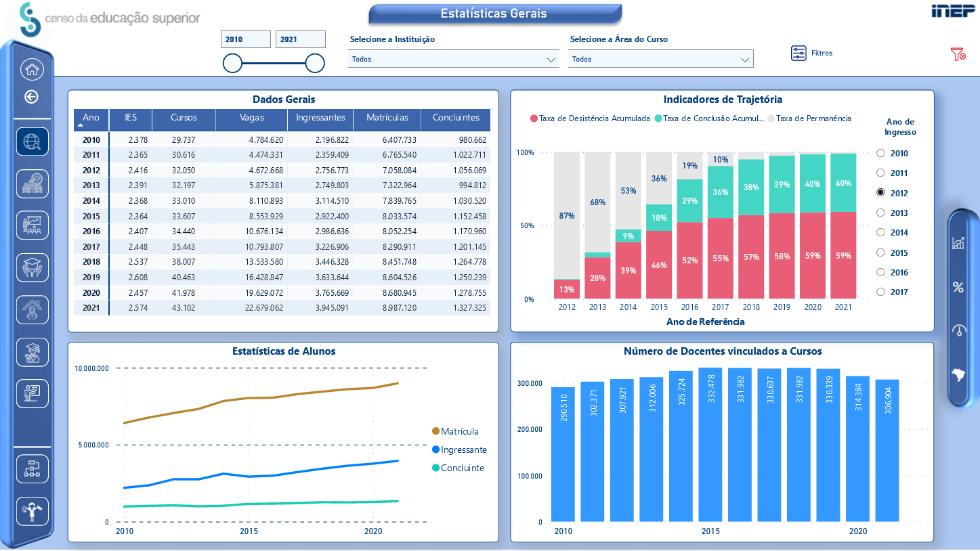Open the Filtros panel button
Viewport: 980px width, 551px height.
coord(811,53)
